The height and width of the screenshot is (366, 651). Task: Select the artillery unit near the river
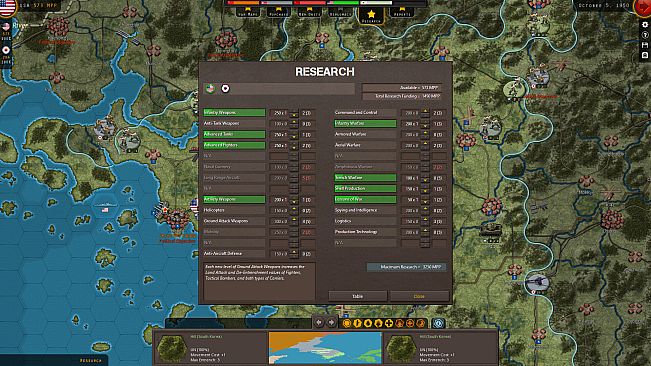tap(537, 283)
